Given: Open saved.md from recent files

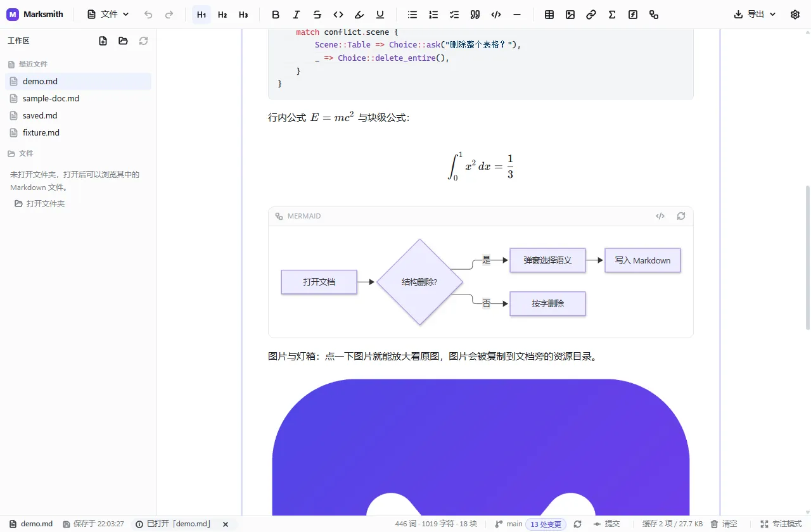Looking at the screenshot, I should coord(78,115).
